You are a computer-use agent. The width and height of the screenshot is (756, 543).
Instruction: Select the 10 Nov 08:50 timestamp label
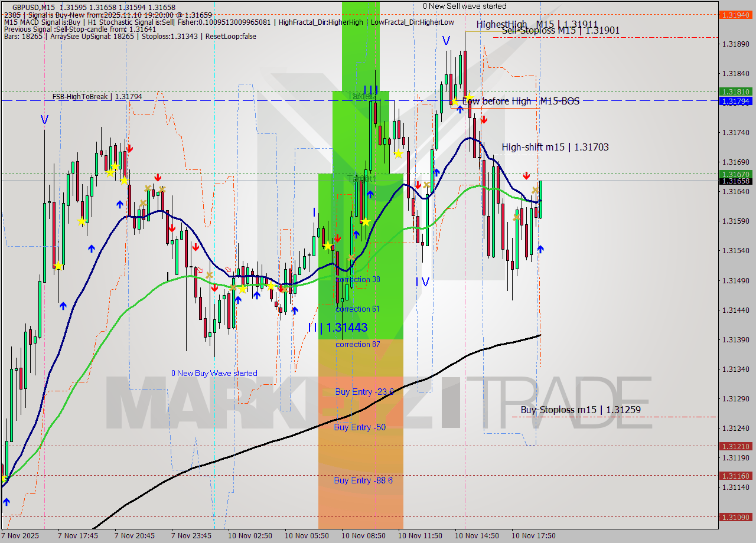tap(363, 536)
